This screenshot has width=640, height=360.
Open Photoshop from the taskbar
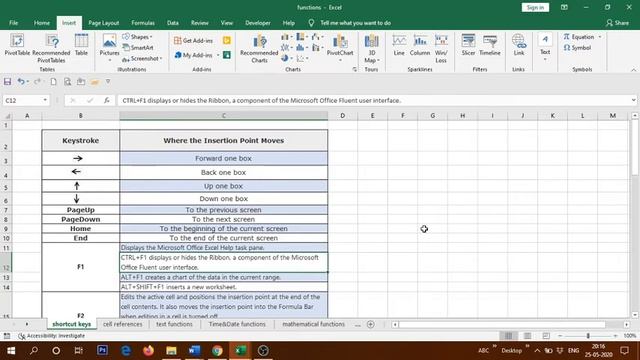click(x=102, y=350)
